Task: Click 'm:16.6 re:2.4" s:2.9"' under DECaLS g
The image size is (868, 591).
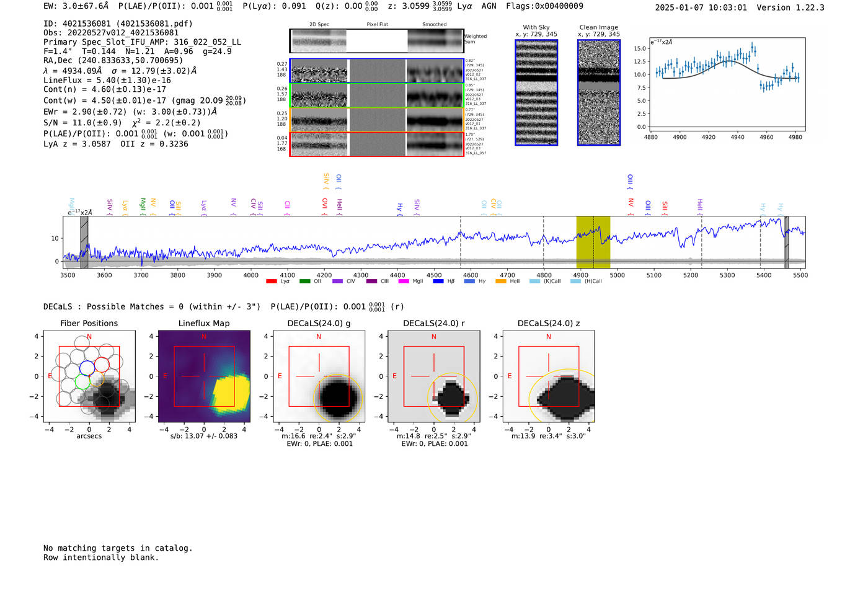Action: point(319,436)
